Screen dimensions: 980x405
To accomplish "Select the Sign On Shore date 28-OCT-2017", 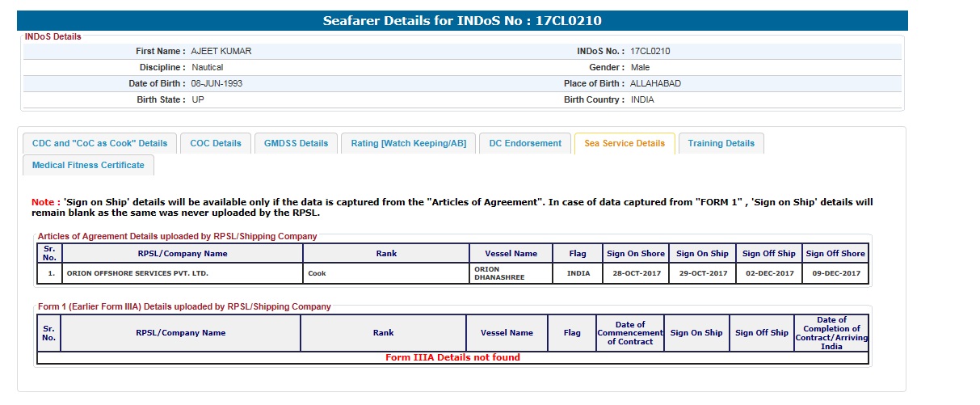I will click(x=637, y=273).
